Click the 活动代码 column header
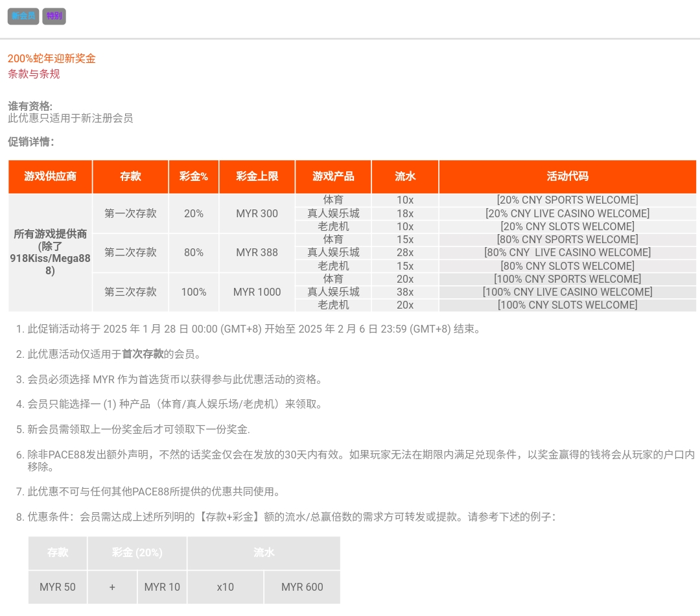 (x=567, y=176)
